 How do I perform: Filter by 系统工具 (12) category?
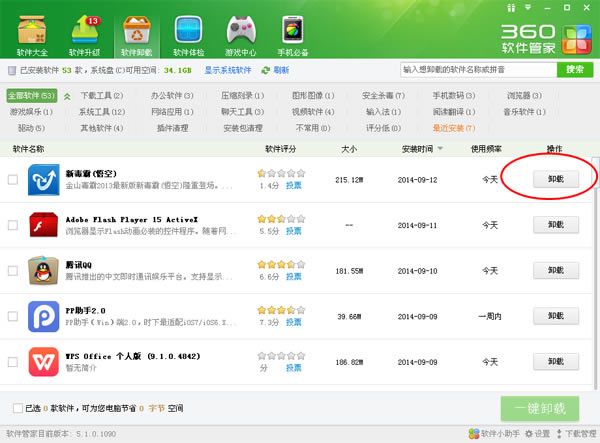pos(102,112)
